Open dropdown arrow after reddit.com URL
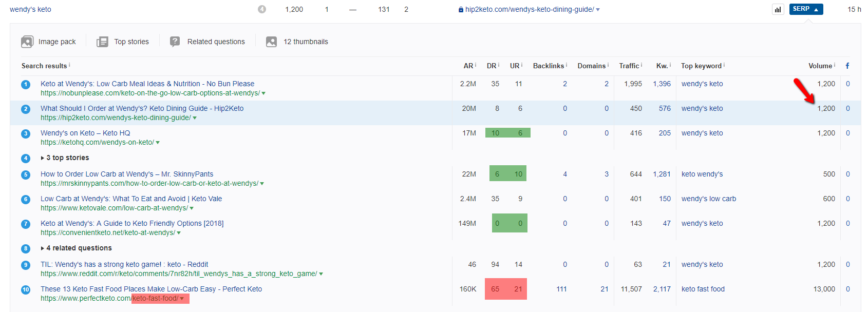Screen dimensions: 868x312 click(x=321, y=274)
